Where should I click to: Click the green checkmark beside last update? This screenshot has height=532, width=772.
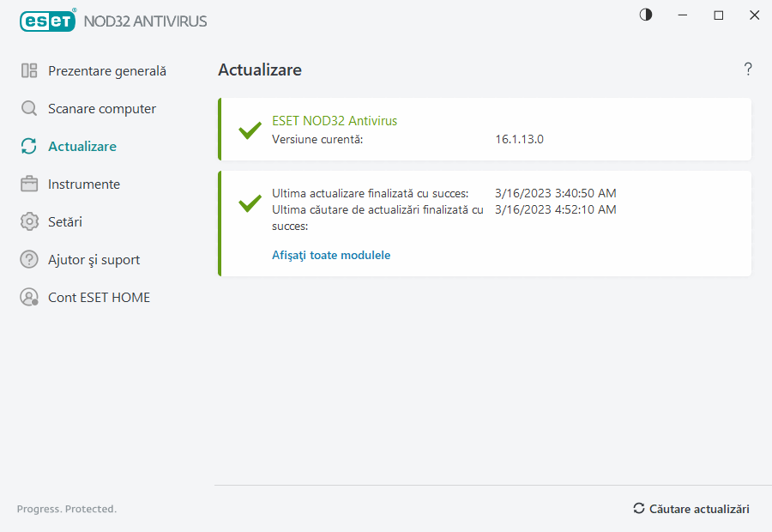250,203
